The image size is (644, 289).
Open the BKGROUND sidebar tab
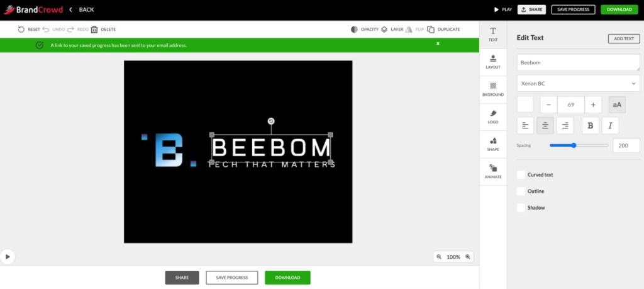tap(493, 89)
